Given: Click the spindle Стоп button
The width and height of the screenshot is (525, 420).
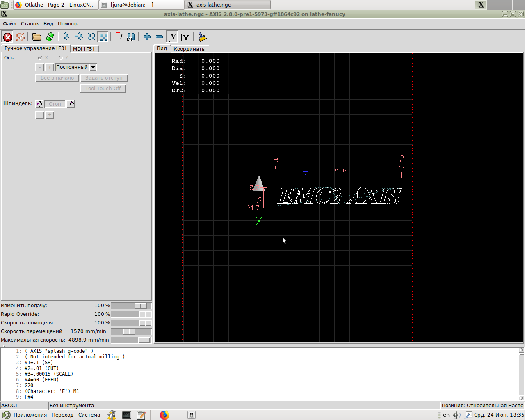Looking at the screenshot, I should click(x=55, y=104).
